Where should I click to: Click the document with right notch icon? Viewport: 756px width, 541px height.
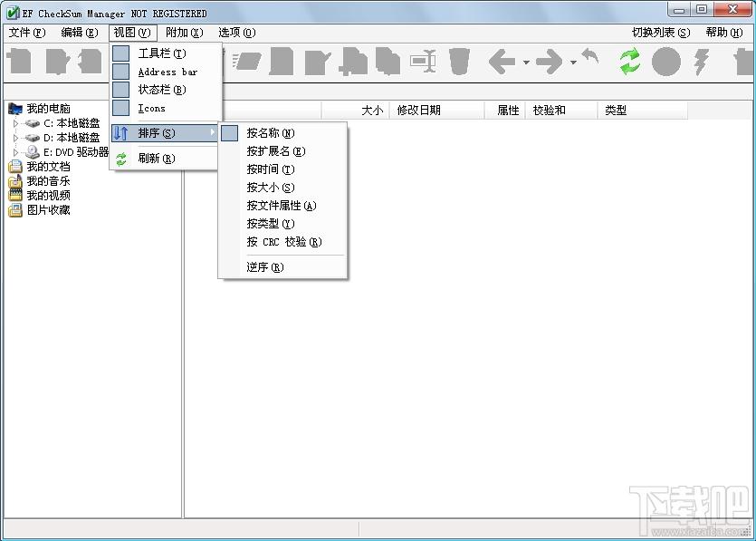(57, 62)
